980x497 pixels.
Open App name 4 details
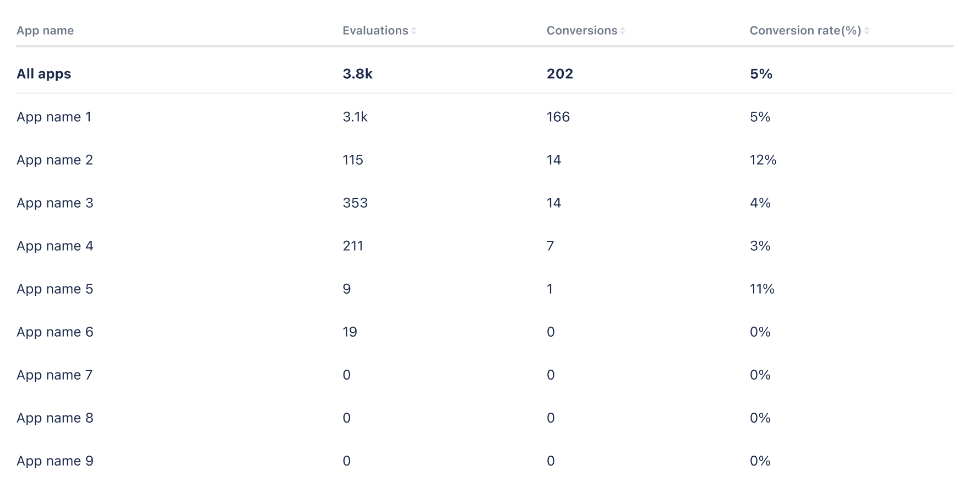tap(55, 246)
